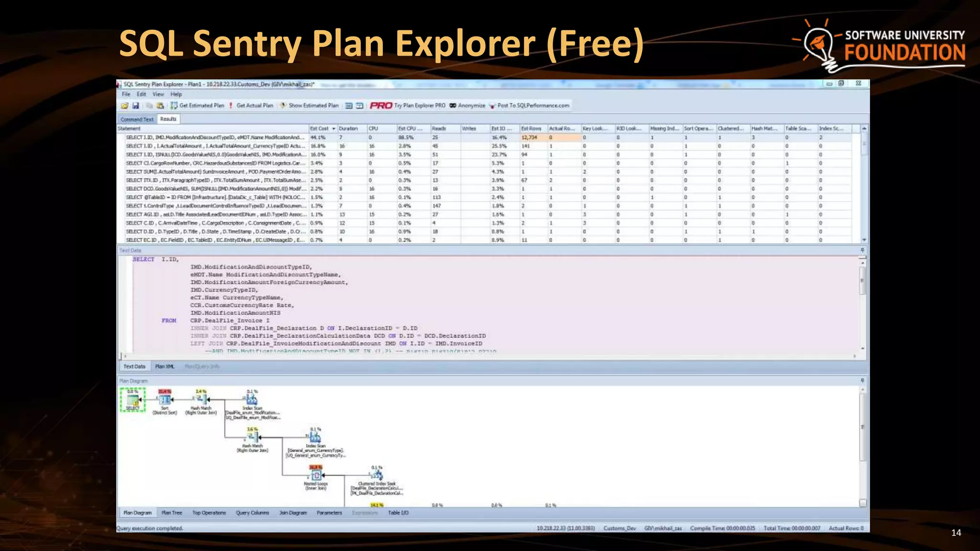Switch to the Results tab
This screenshot has width=980, height=551.
point(168,119)
